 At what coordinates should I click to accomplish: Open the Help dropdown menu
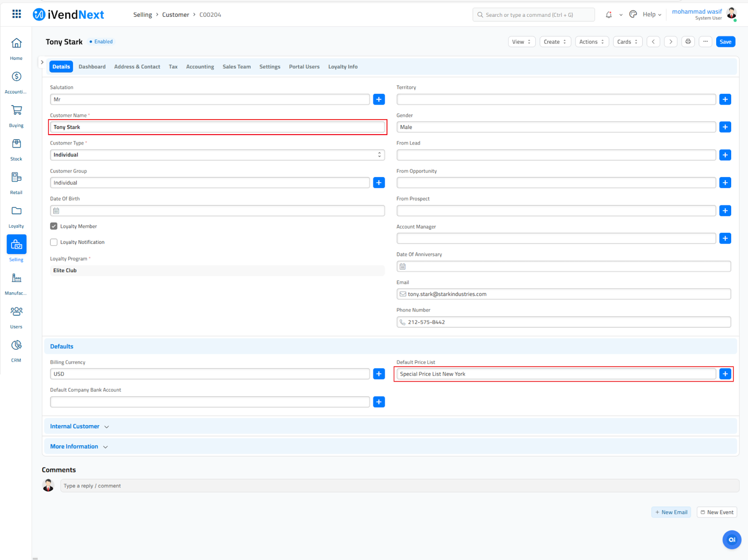click(x=652, y=14)
